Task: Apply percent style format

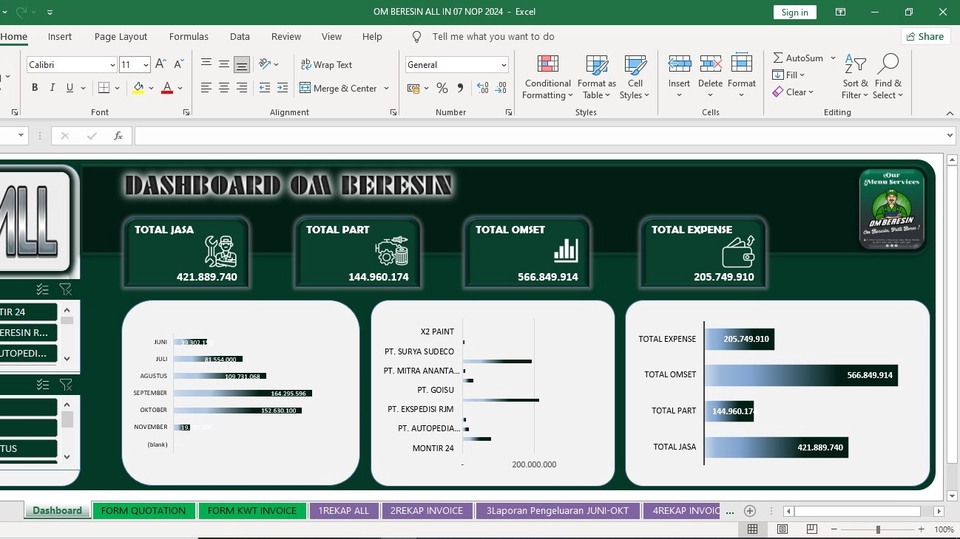Action: point(442,88)
